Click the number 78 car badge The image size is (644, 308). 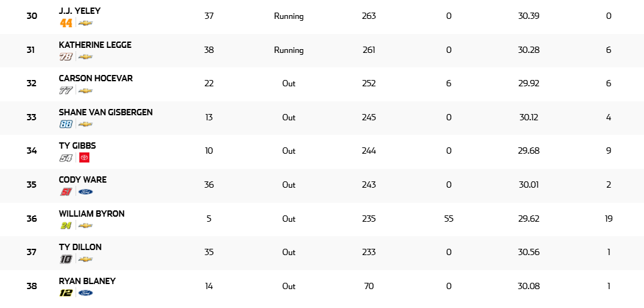(66, 57)
